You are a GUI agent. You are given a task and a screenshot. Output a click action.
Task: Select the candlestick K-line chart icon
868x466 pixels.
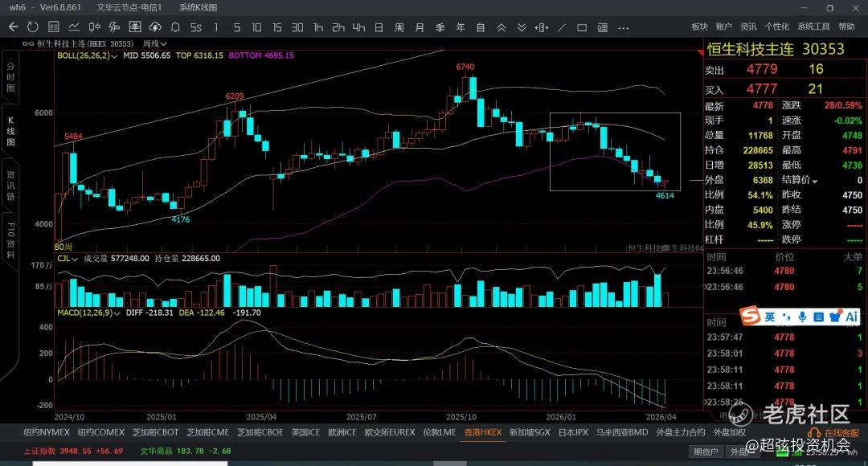click(x=95, y=27)
